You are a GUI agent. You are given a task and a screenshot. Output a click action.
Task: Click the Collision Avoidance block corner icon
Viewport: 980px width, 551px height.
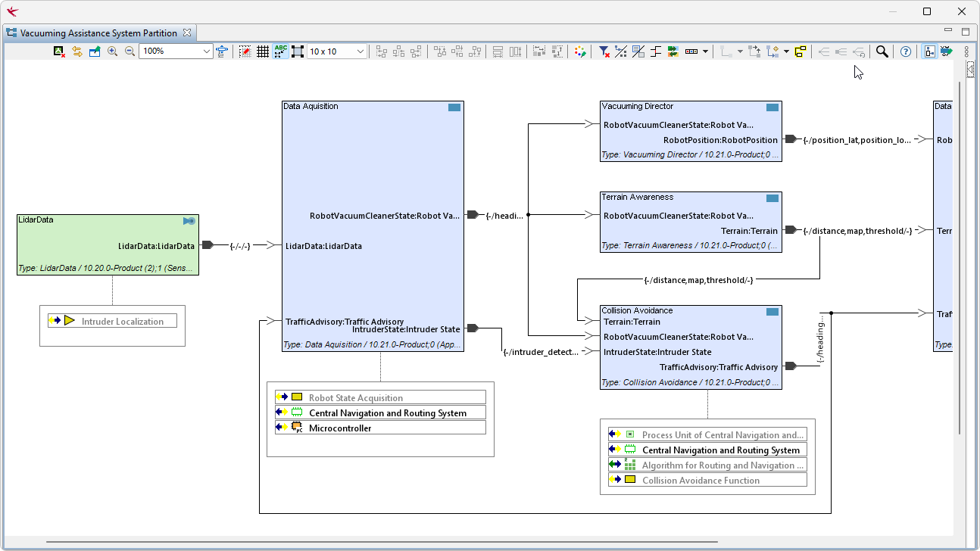pyautogui.click(x=772, y=312)
